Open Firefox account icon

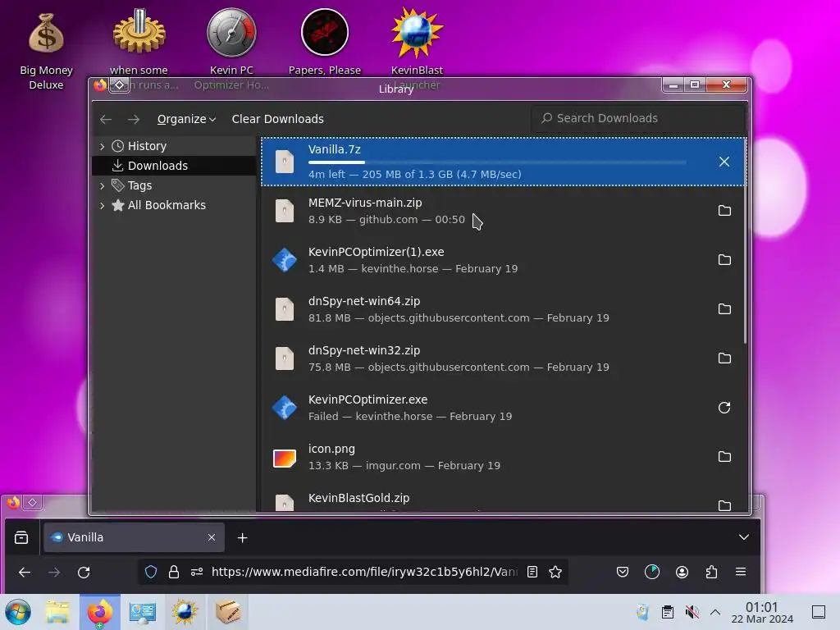[x=682, y=572]
